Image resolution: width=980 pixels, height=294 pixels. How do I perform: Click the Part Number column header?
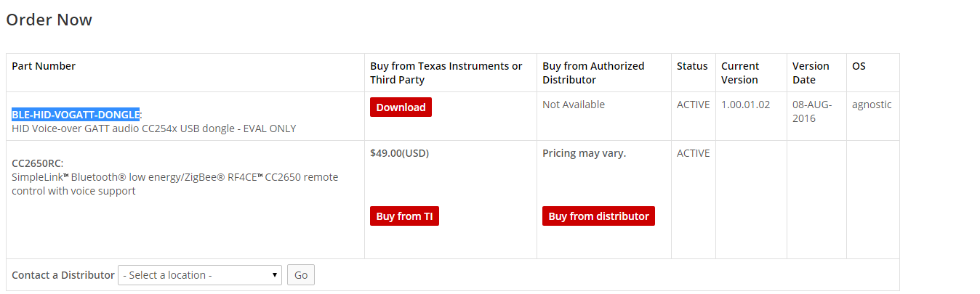44,66
